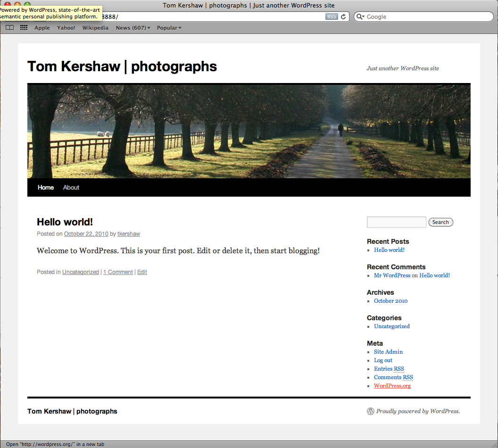Click the sidebar search text field
The height and width of the screenshot is (448, 498).
(396, 222)
